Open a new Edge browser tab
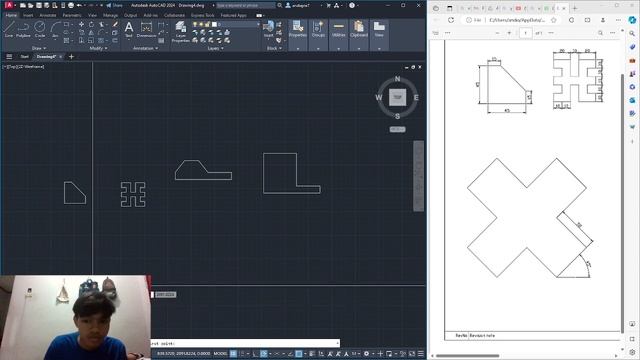The height and width of the screenshot is (360, 640). 575,8
